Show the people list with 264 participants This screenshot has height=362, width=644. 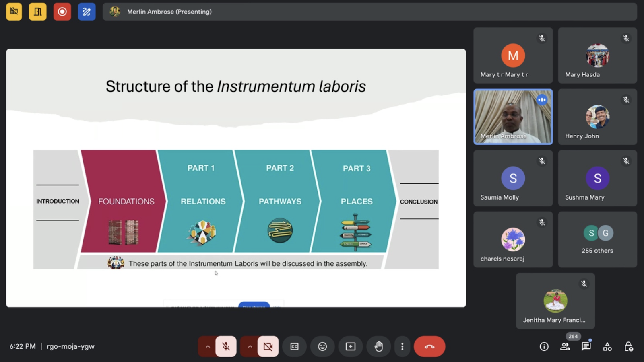(x=565, y=346)
